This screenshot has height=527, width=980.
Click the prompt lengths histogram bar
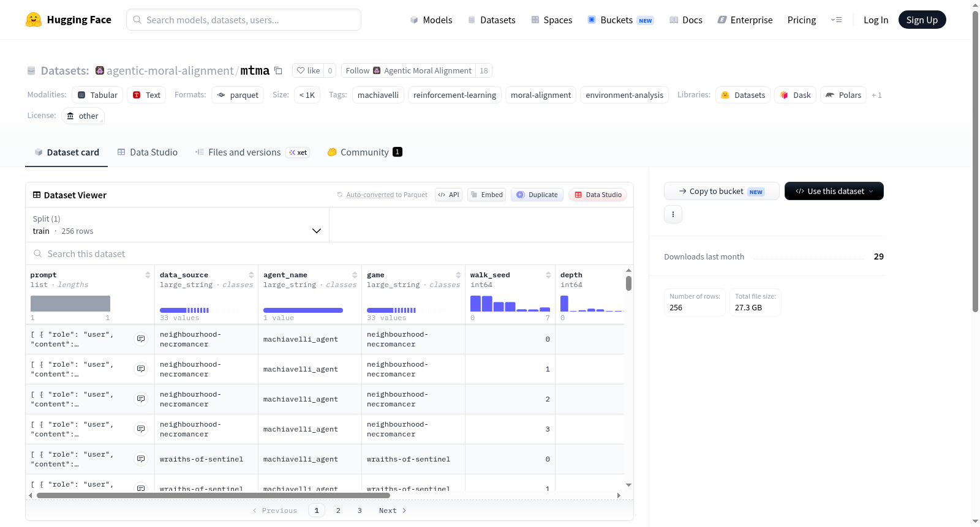tap(70, 304)
